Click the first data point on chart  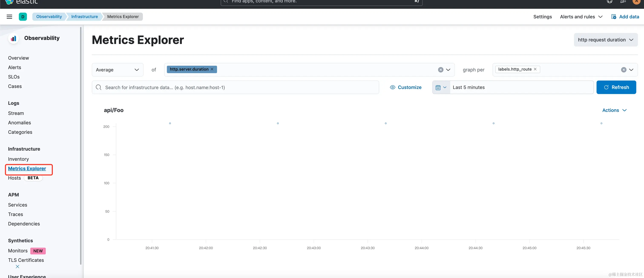[x=170, y=123]
